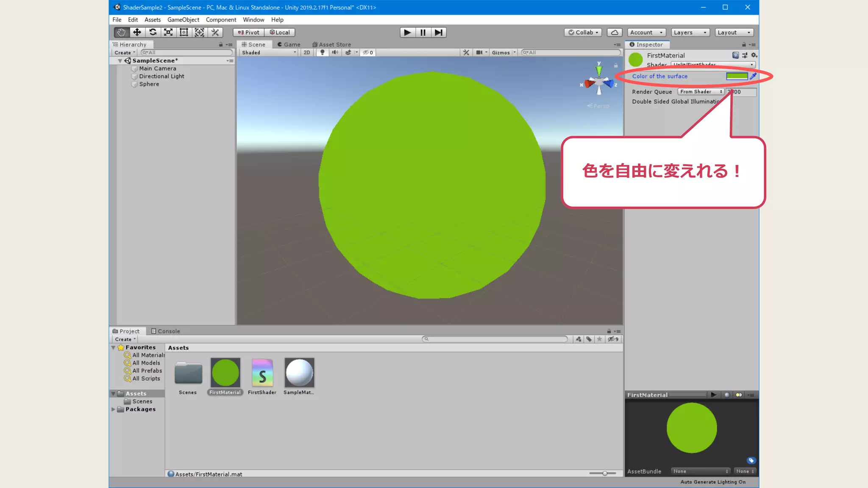
Task: Select the FirstShader asset thumbnail
Action: pos(262,373)
